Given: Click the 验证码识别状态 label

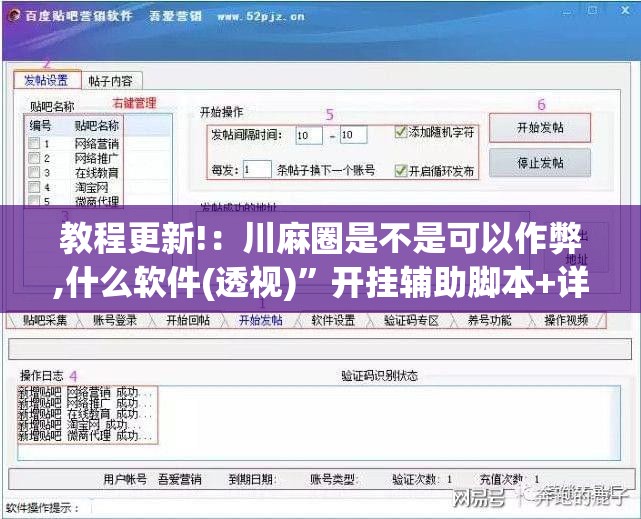Looking at the screenshot, I should 379,376.
